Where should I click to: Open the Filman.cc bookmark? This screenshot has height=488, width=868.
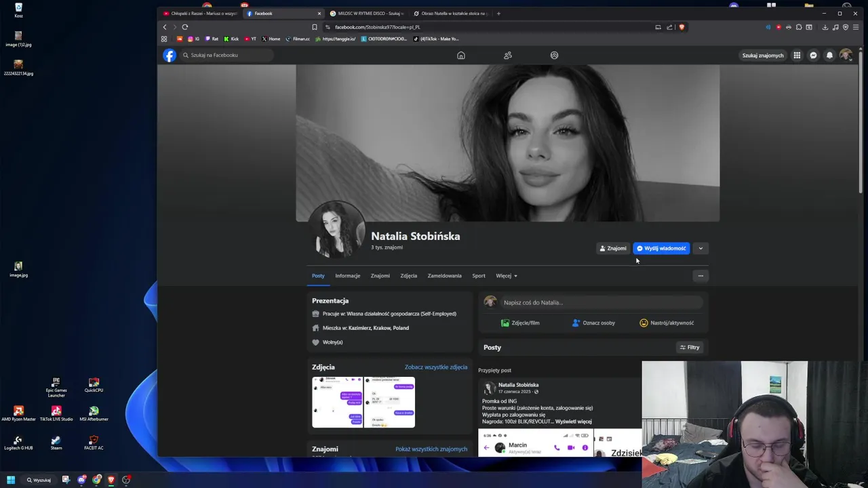pyautogui.click(x=298, y=39)
